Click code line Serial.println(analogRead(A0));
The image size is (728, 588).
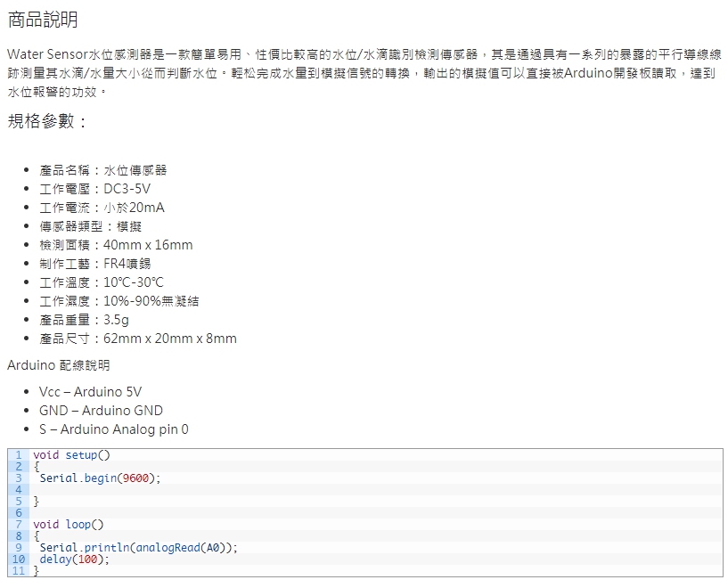click(138, 548)
